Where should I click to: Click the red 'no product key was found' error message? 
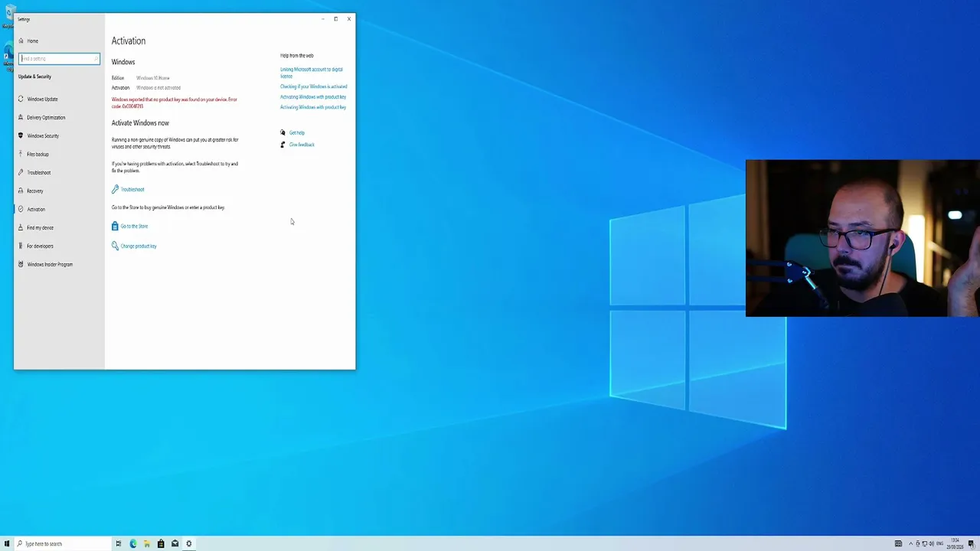click(175, 103)
